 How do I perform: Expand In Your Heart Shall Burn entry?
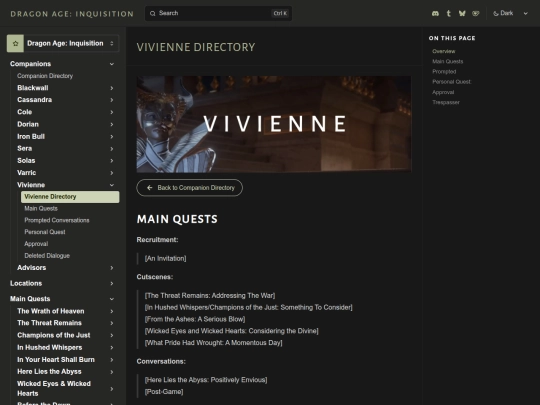coord(112,360)
